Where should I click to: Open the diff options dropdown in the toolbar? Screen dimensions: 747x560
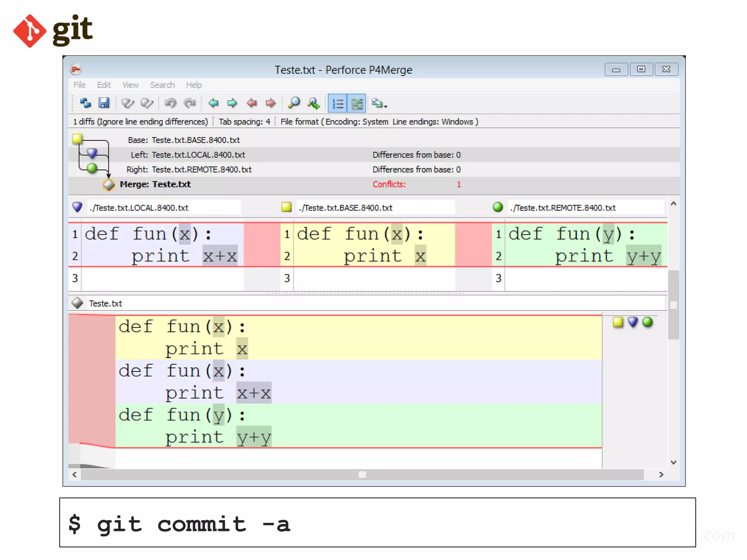point(379,104)
